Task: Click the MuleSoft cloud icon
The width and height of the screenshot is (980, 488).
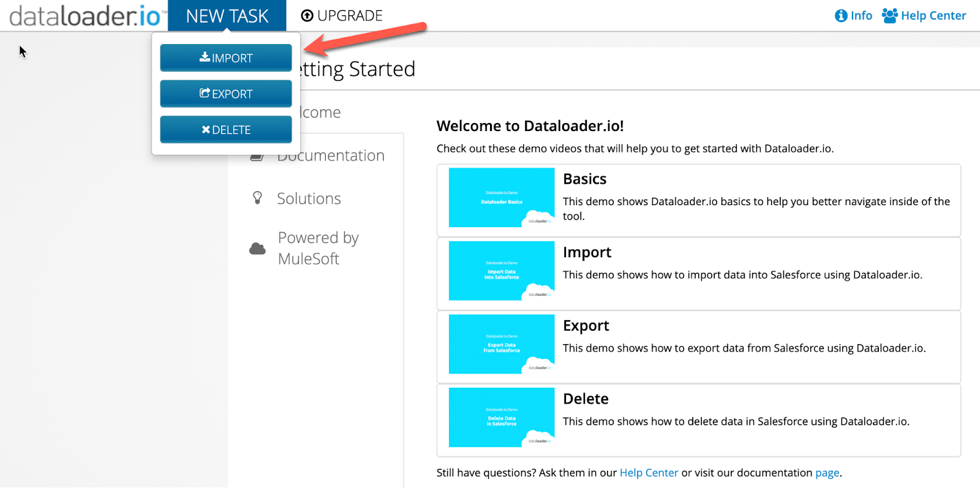Action: tap(257, 249)
